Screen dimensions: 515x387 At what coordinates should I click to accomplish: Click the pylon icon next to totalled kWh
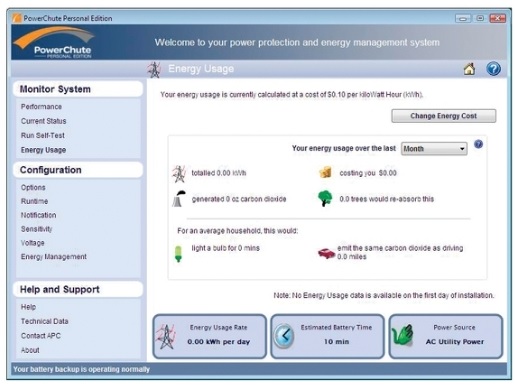click(179, 174)
